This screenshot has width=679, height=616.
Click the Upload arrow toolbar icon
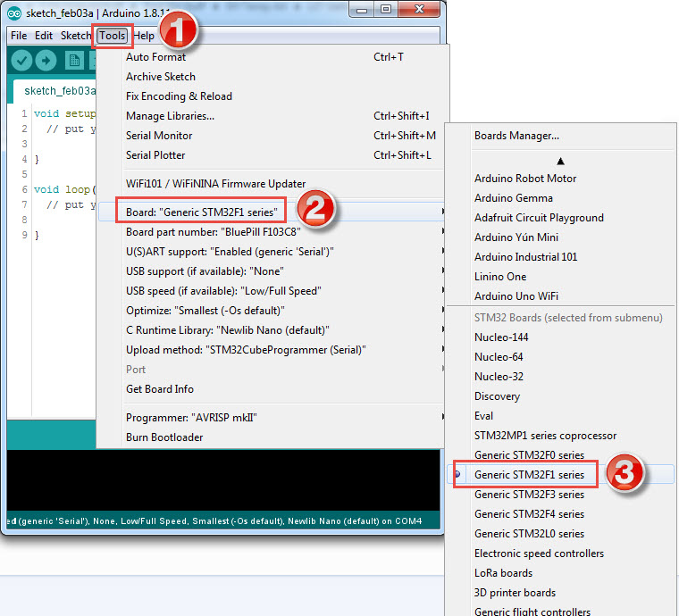coord(46,61)
